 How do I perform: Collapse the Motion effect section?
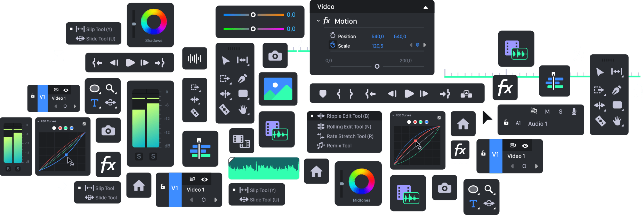318,21
